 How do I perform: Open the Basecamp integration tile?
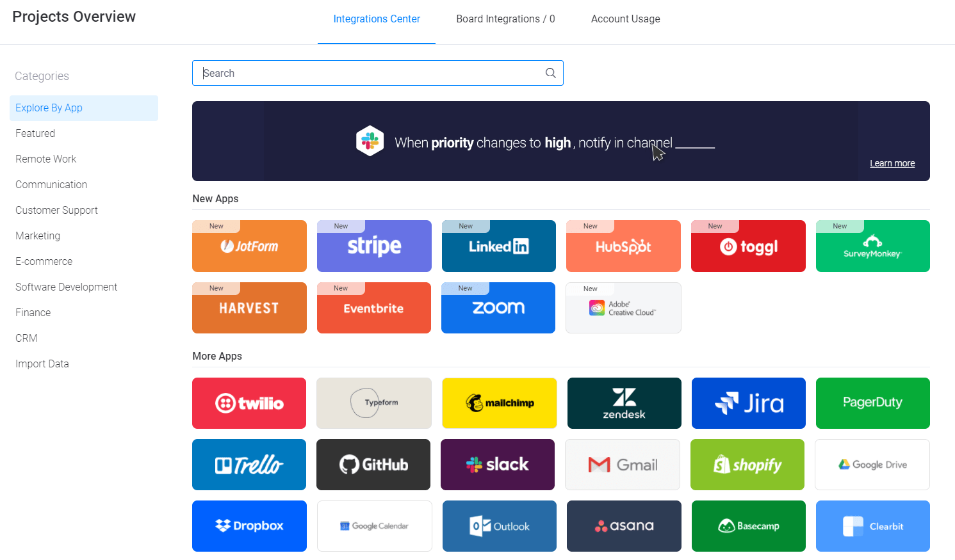coord(749,526)
